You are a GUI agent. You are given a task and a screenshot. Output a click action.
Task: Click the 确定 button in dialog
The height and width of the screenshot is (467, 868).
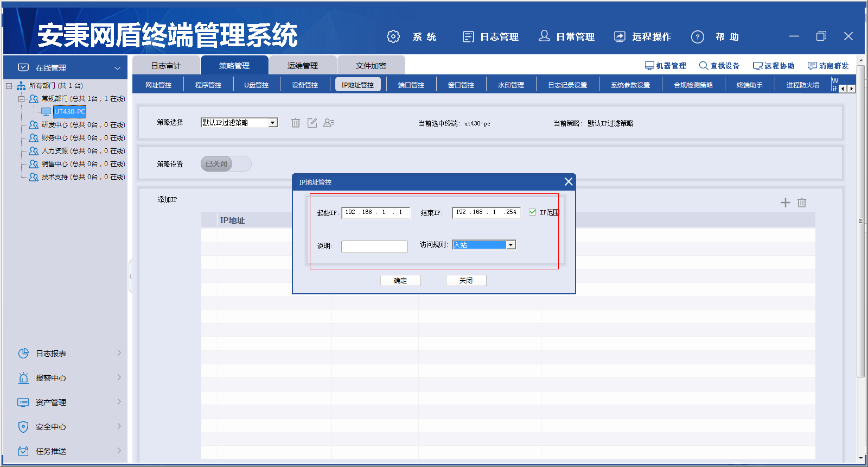pyautogui.click(x=400, y=280)
